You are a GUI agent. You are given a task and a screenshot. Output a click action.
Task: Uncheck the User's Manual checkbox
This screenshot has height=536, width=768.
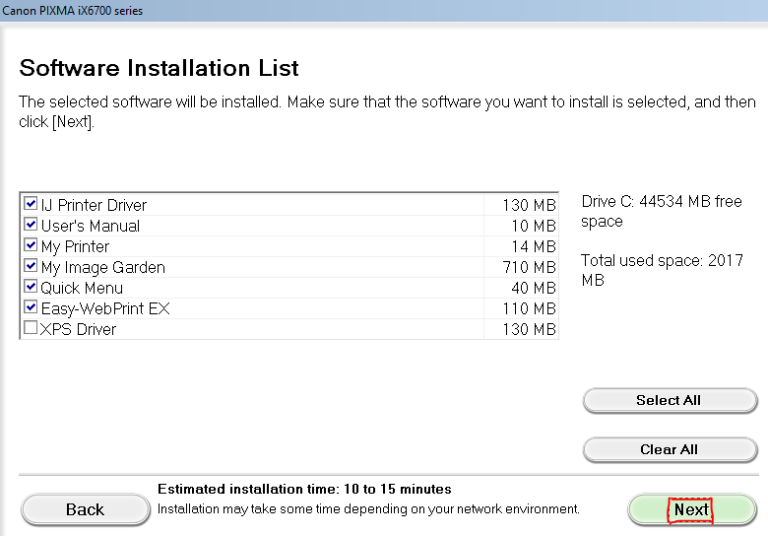[x=31, y=225]
